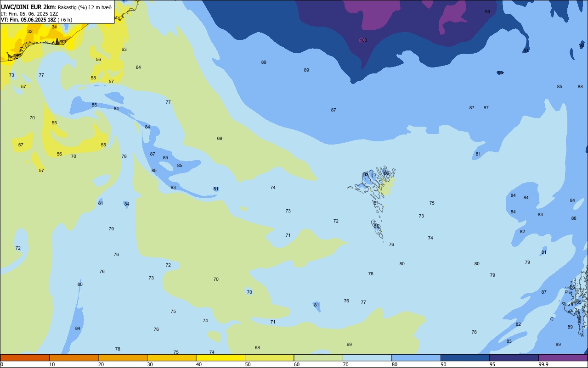
Task: Select the '58' humidity value
Action: pos(93,78)
